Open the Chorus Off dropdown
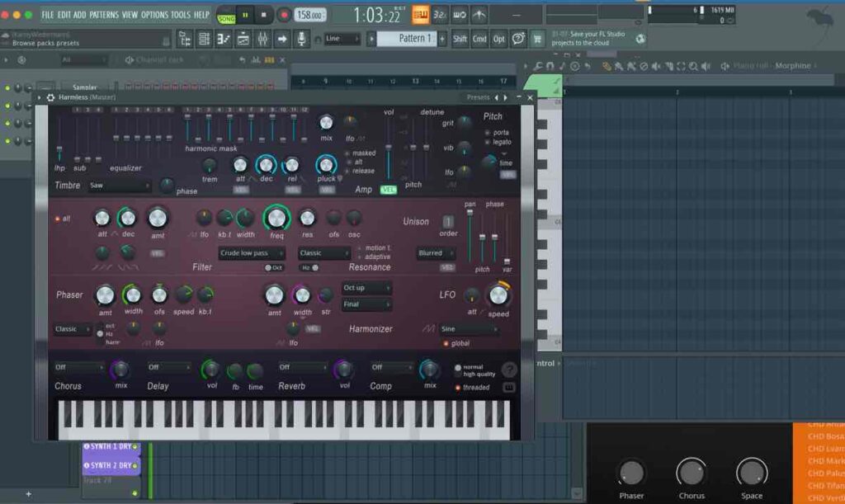 [x=78, y=367]
